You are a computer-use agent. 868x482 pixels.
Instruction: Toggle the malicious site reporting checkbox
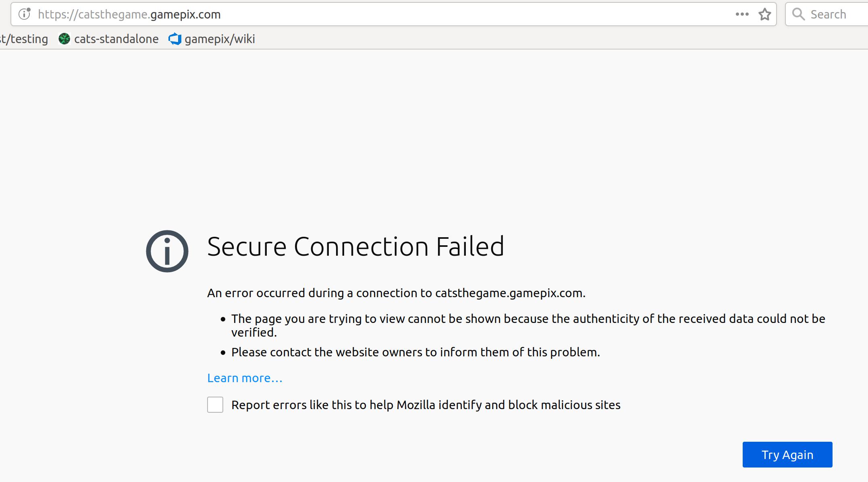click(x=215, y=405)
